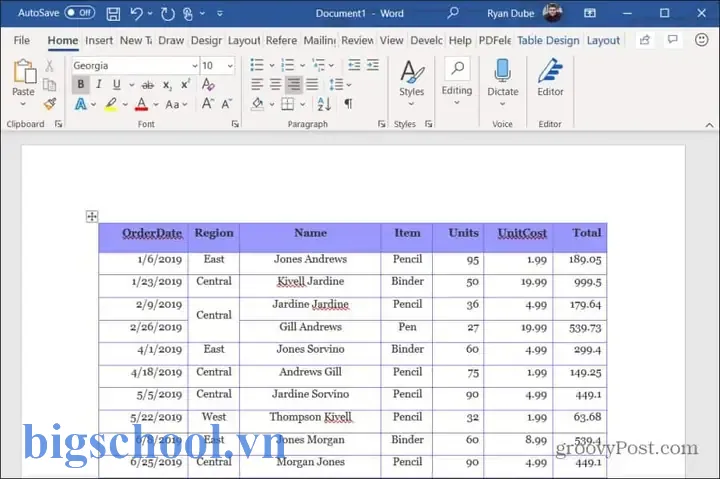The height and width of the screenshot is (479, 720).
Task: Open Styles gallery button
Action: pos(411,83)
